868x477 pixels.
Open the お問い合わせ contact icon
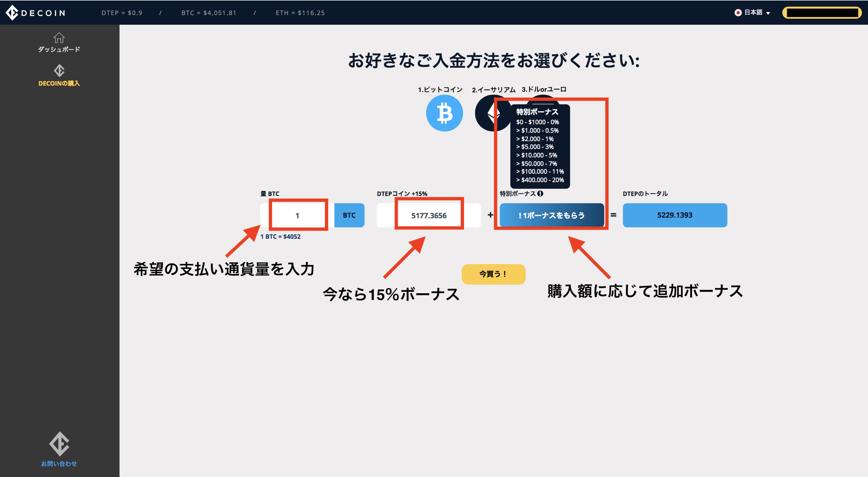coord(59,444)
